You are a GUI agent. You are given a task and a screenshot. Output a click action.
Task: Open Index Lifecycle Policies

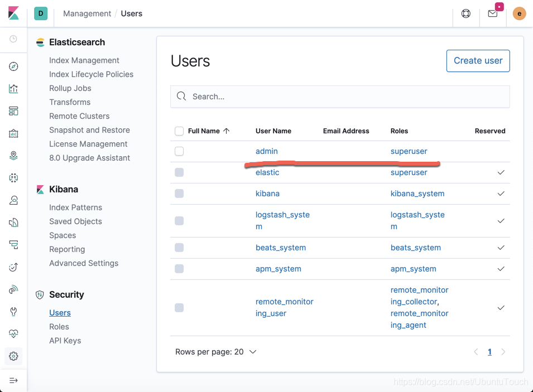(x=91, y=74)
